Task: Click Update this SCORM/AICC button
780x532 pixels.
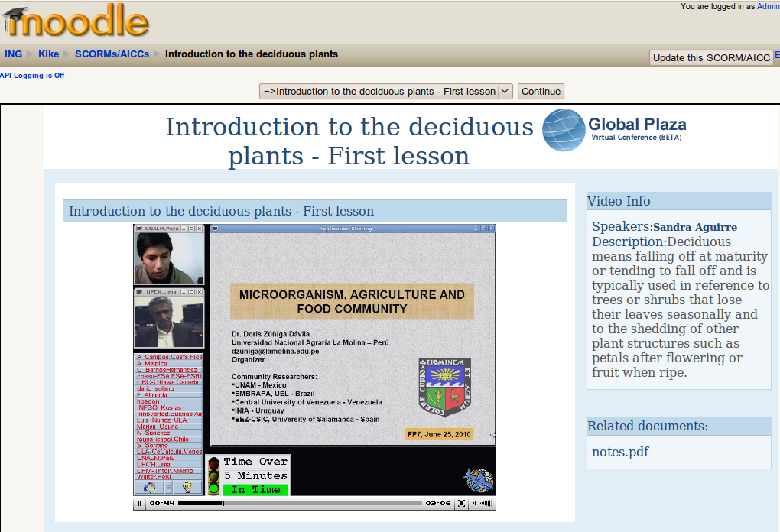Action: coord(711,58)
